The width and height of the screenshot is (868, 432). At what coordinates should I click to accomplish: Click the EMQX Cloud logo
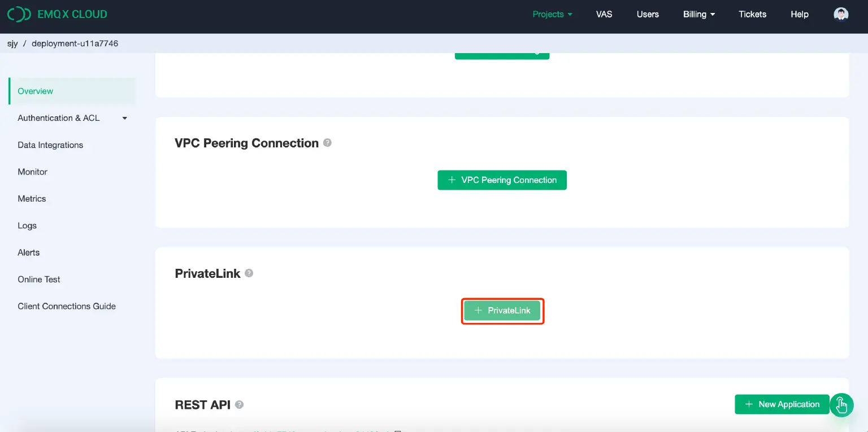pyautogui.click(x=57, y=14)
